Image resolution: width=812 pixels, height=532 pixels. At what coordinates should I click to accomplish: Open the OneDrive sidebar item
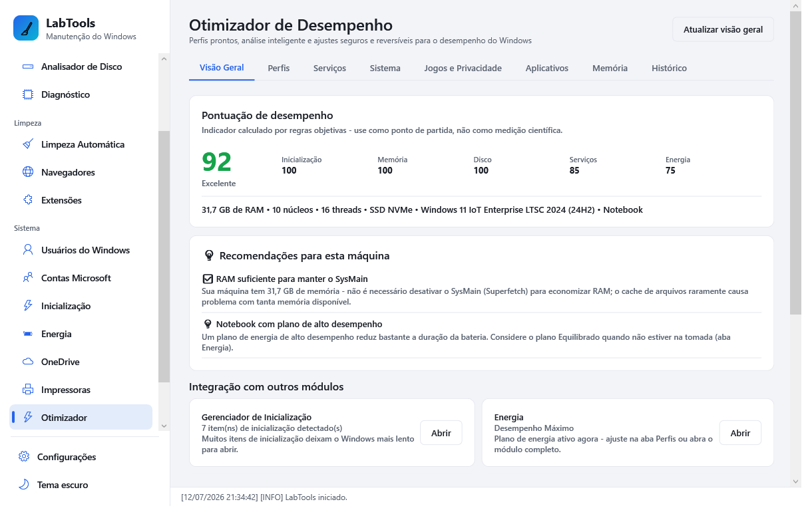pyautogui.click(x=81, y=362)
